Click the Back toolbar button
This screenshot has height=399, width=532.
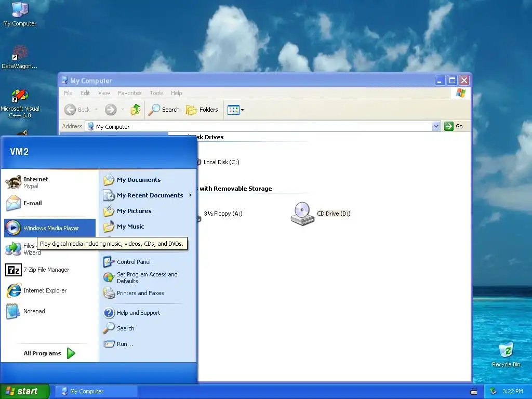(x=77, y=110)
